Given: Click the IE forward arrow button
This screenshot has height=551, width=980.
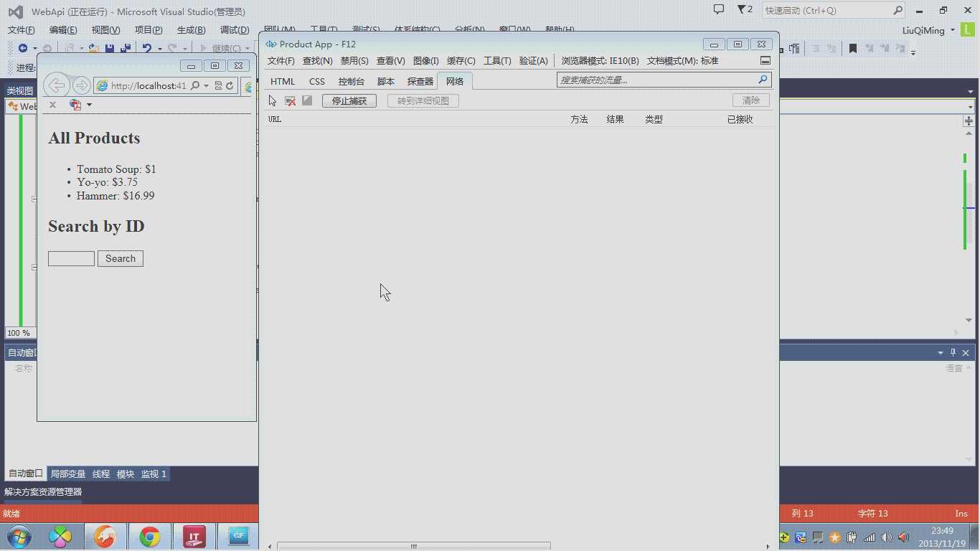Looking at the screenshot, I should (x=82, y=85).
